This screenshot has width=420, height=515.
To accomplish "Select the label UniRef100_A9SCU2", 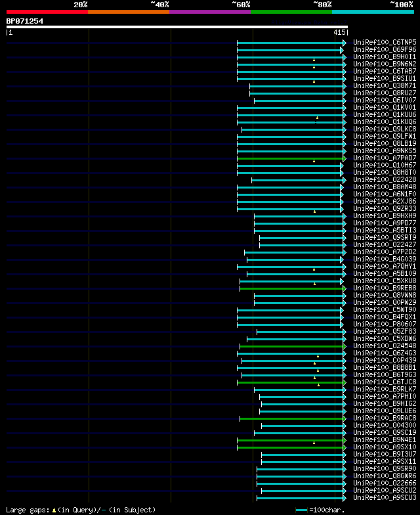I will pos(385,490).
